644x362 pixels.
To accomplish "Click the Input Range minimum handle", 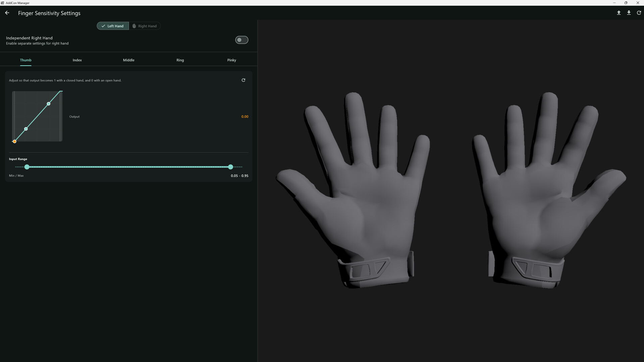I will tap(27, 167).
